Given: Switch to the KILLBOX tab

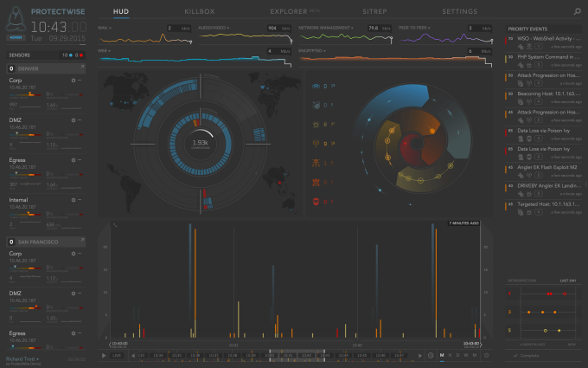Looking at the screenshot, I should [x=200, y=11].
